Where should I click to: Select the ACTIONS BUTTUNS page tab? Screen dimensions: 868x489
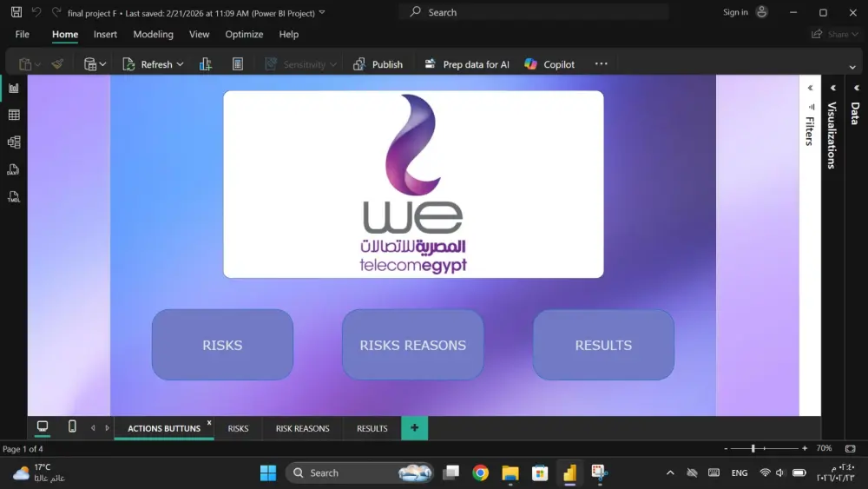click(164, 429)
